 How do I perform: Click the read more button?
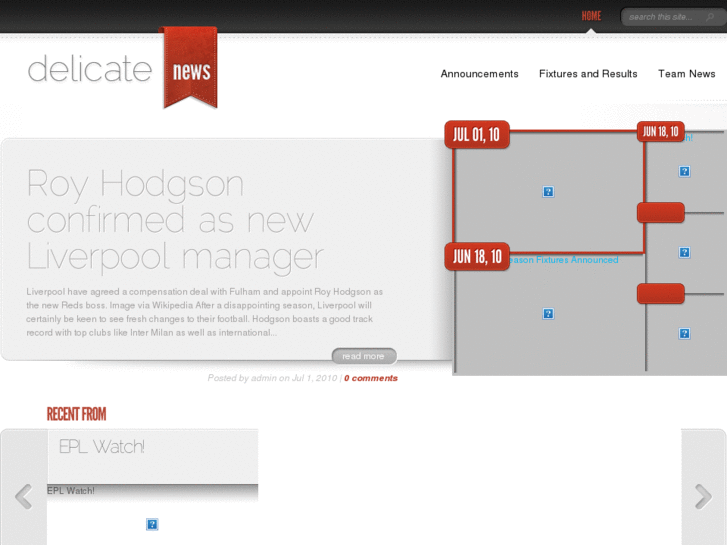(364, 356)
